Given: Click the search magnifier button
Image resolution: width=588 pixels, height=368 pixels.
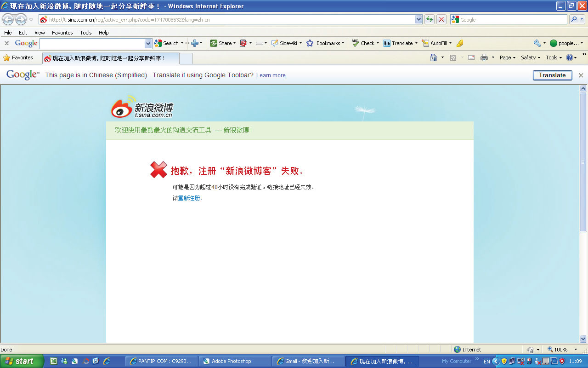Looking at the screenshot, I should pos(574,19).
